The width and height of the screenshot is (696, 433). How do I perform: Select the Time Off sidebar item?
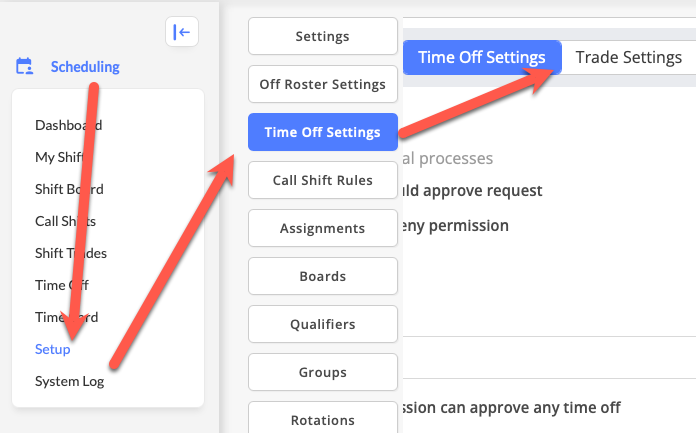[x=61, y=285]
